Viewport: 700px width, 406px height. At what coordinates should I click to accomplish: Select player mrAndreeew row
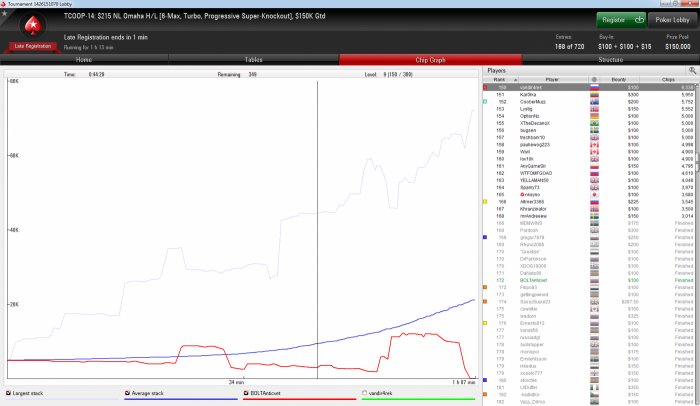[589, 216]
